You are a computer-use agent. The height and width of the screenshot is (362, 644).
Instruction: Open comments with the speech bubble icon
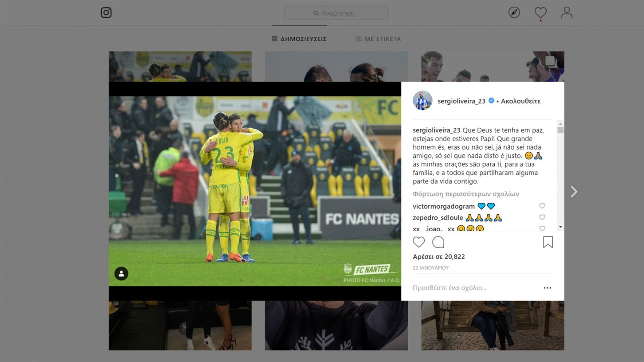click(438, 242)
